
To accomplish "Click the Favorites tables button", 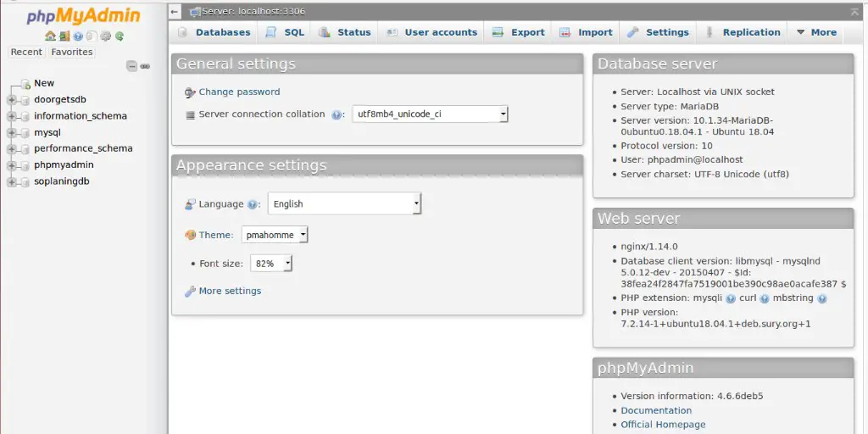I will point(72,52).
